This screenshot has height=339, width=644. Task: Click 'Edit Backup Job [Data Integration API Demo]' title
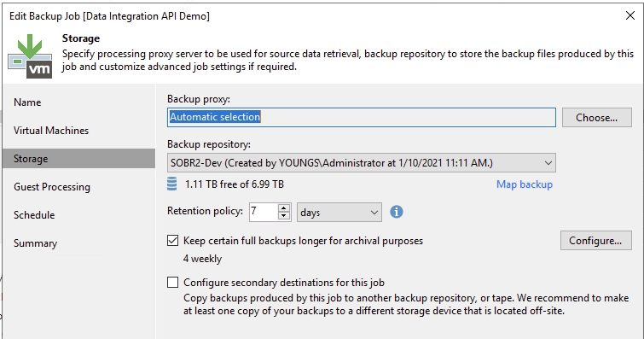109,16
